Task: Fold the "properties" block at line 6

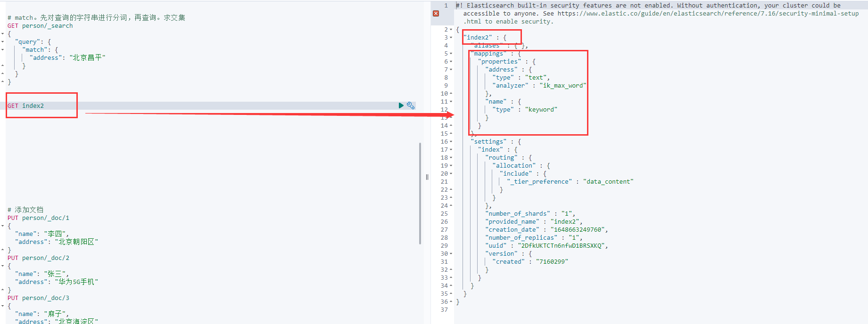Action: [x=451, y=61]
